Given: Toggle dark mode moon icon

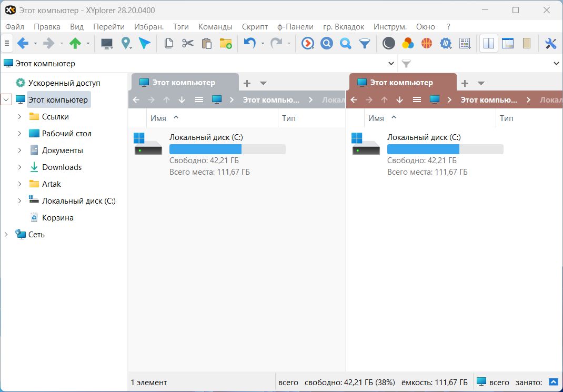Looking at the screenshot, I should (388, 44).
